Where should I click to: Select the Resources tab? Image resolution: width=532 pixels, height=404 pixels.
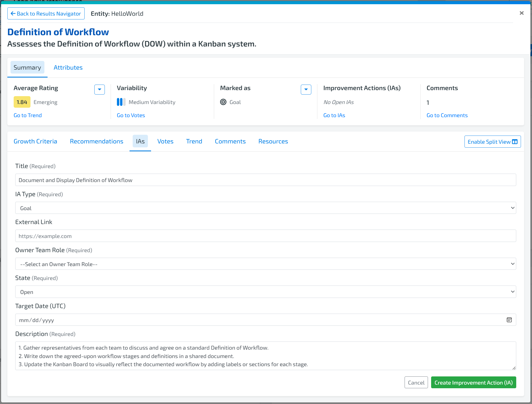(x=273, y=141)
